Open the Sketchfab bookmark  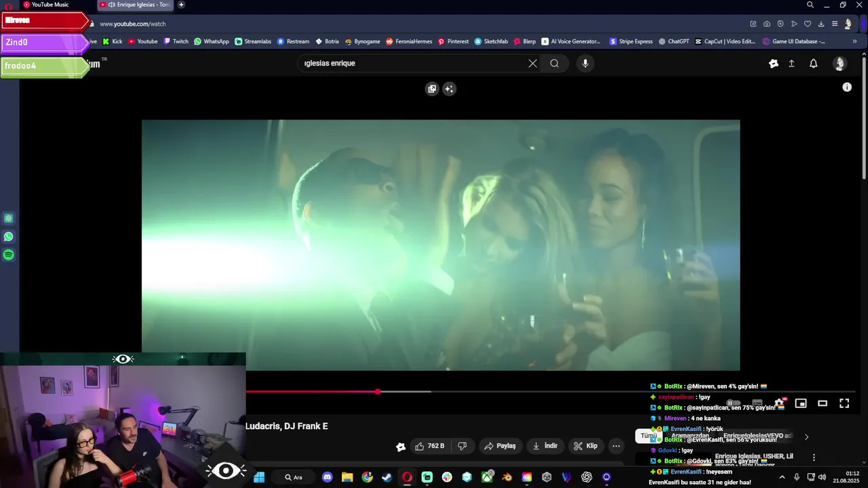(491, 41)
